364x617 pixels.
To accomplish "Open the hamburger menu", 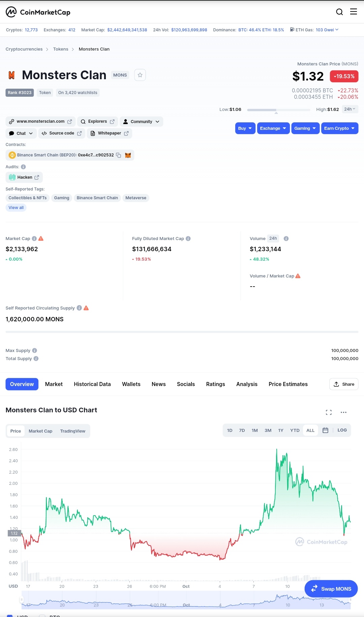I will point(354,11).
